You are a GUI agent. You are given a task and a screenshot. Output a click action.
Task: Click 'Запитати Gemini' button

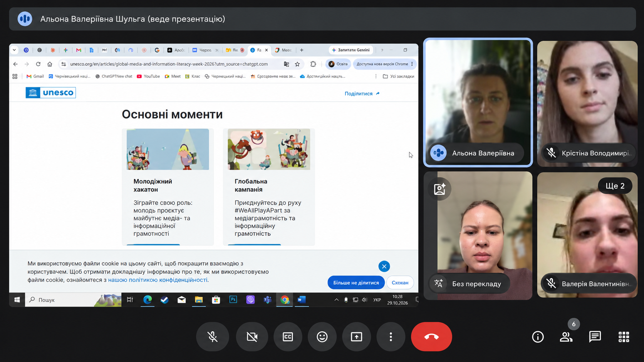pos(351,50)
